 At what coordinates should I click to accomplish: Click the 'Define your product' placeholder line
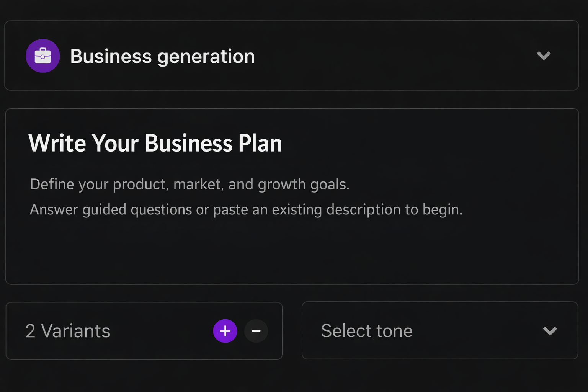189,184
